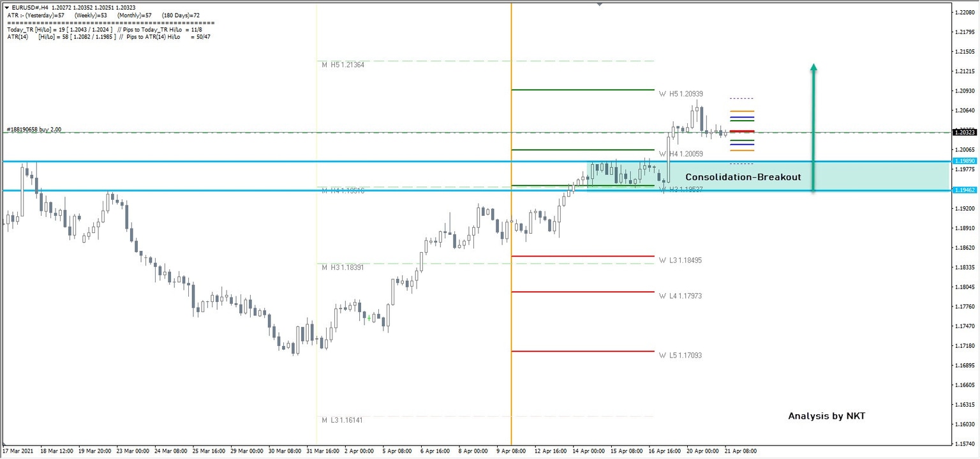Click the auto-scroll triangle at chart top
The width and height of the screenshot is (980, 459).
coord(598,4)
